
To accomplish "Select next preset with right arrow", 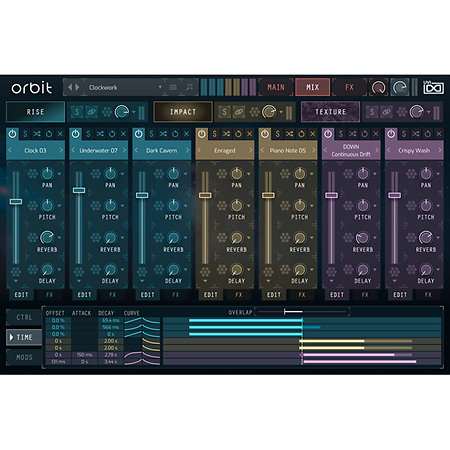I will pos(77,87).
